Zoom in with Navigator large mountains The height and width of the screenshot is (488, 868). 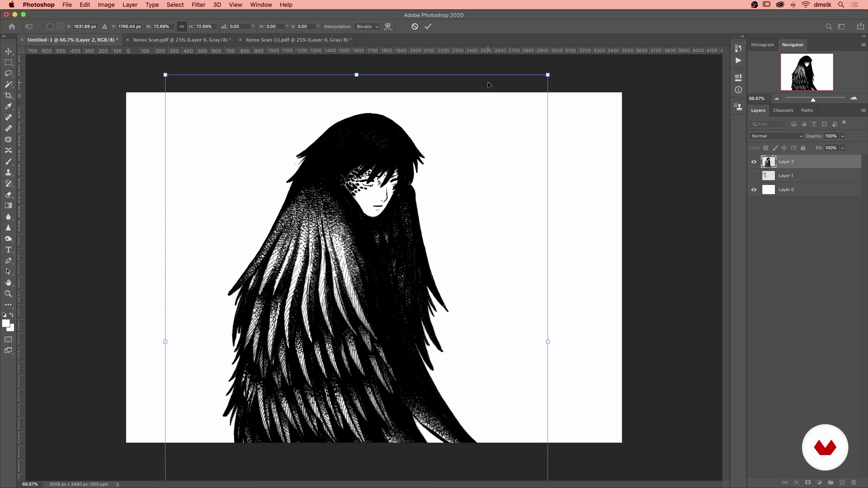[x=854, y=98]
